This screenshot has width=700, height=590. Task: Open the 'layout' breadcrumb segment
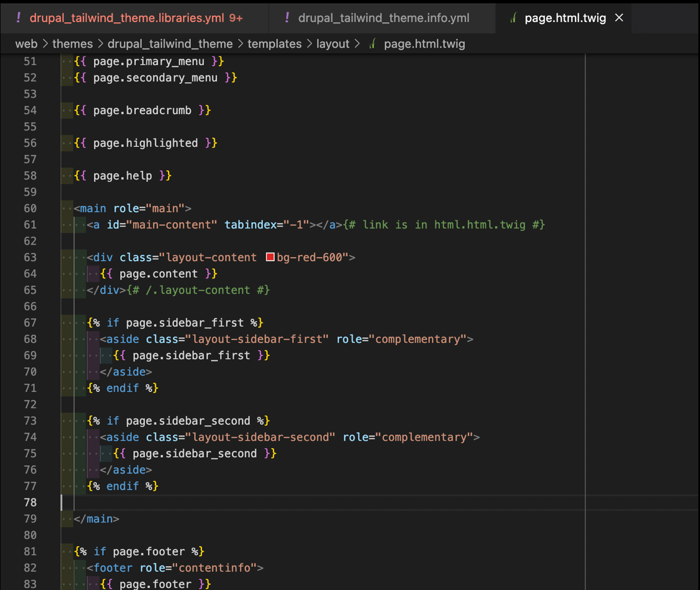(333, 44)
